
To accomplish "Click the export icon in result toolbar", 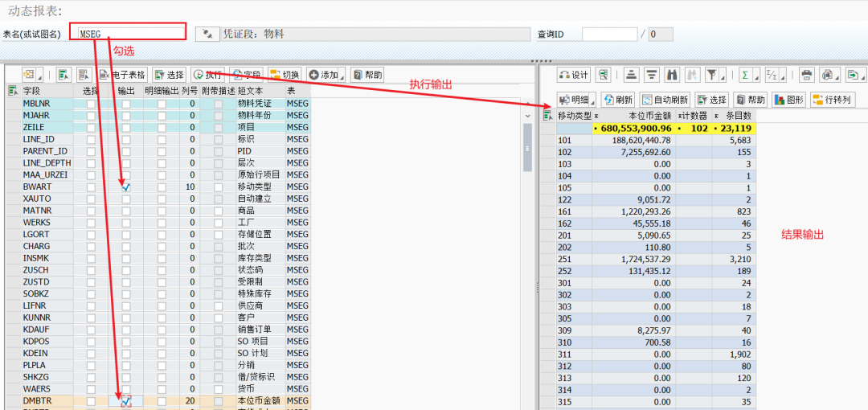I will (x=854, y=74).
